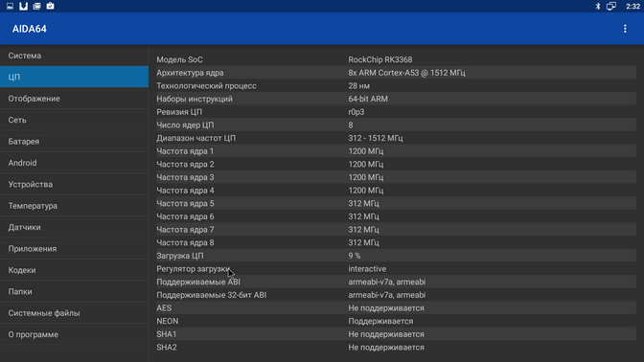Select the Технологический процесс row

tap(396, 86)
